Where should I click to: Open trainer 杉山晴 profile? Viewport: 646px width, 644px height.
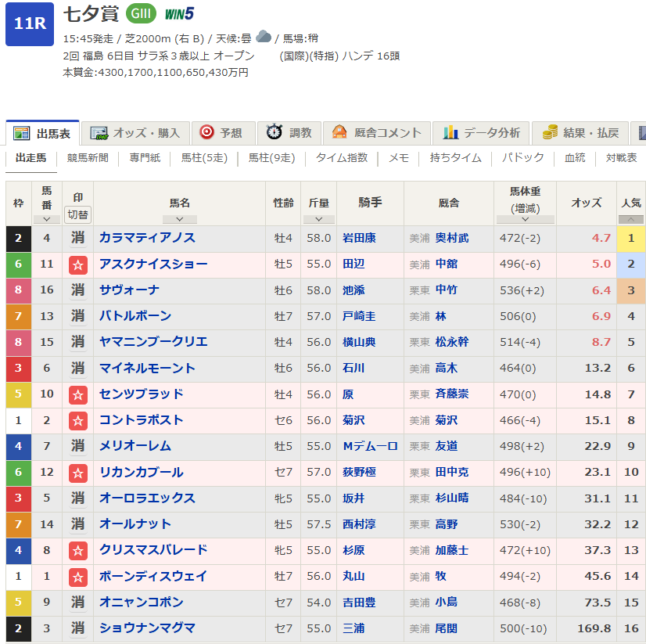[x=452, y=498]
